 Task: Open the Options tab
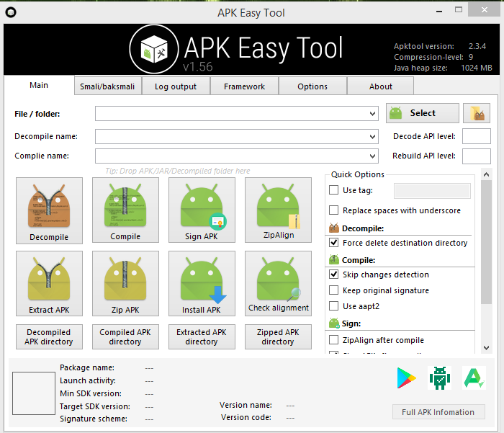tap(312, 86)
